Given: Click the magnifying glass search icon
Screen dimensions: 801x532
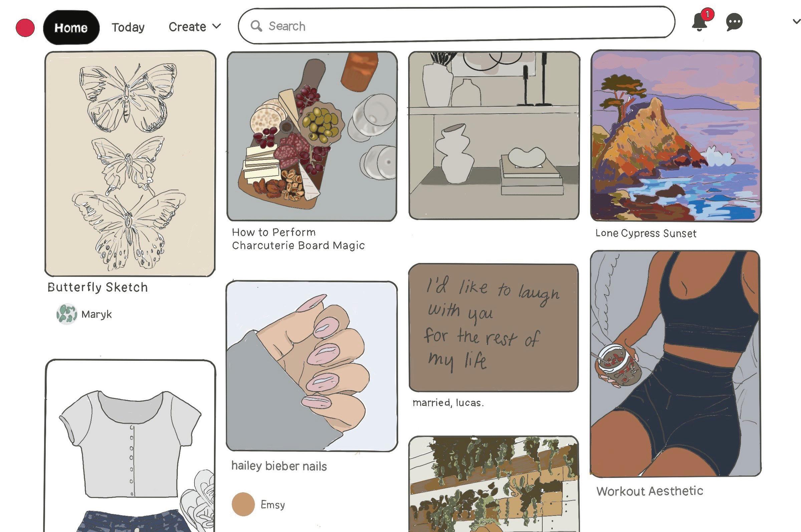Looking at the screenshot, I should (256, 26).
